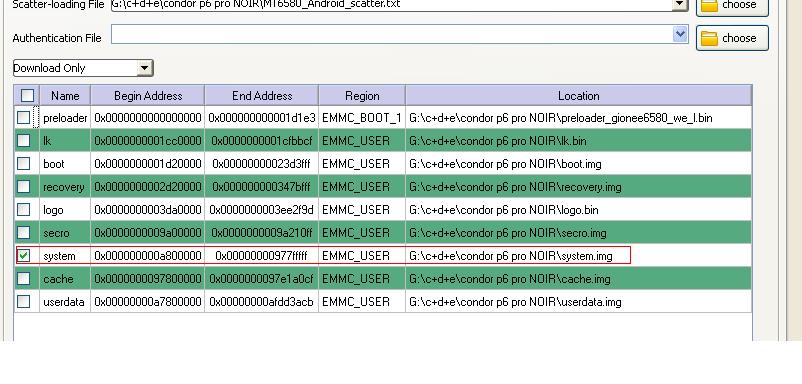Click begin address 0x000000000a800000
Screen dimensions: 802x384
[x=148, y=255]
